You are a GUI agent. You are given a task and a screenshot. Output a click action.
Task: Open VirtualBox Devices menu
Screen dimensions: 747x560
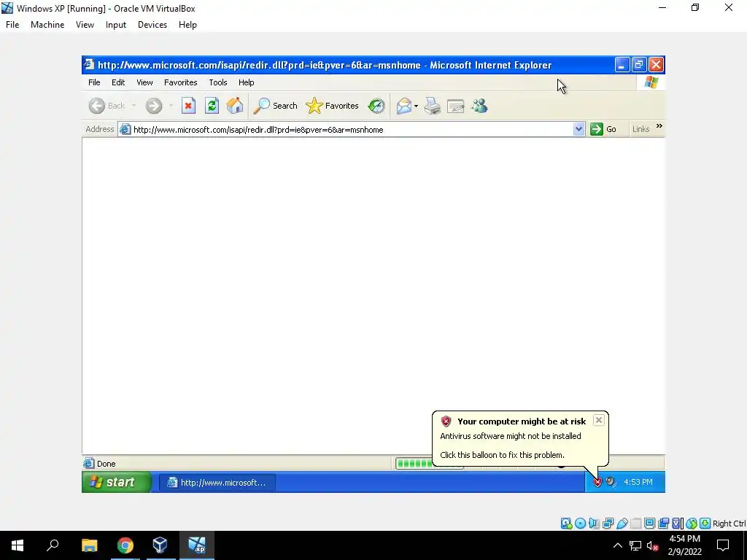[152, 25]
